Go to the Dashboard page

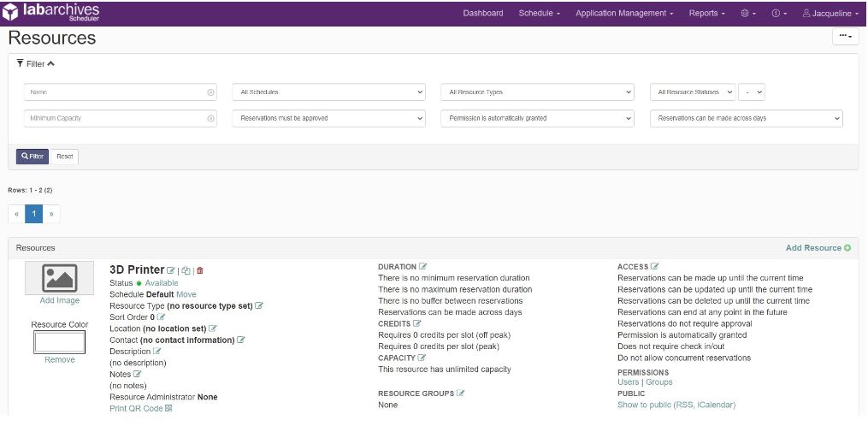483,14
